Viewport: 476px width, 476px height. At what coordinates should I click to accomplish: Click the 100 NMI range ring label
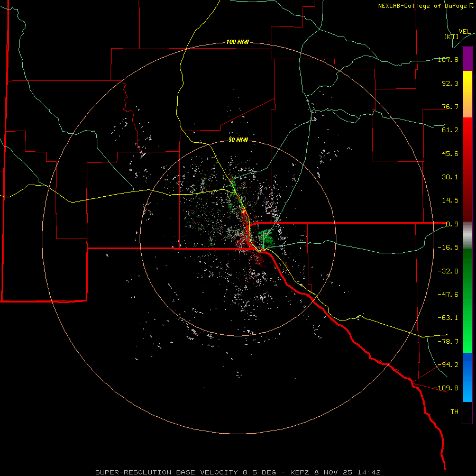tap(237, 42)
